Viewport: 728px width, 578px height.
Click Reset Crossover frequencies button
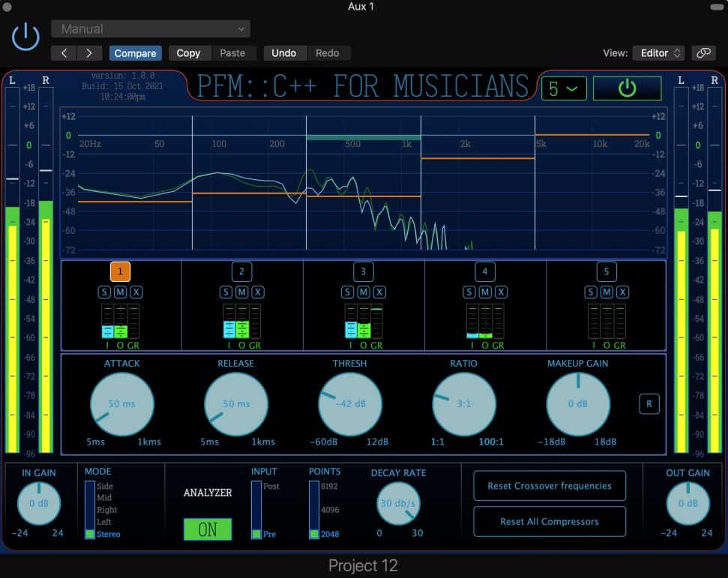[x=549, y=486]
